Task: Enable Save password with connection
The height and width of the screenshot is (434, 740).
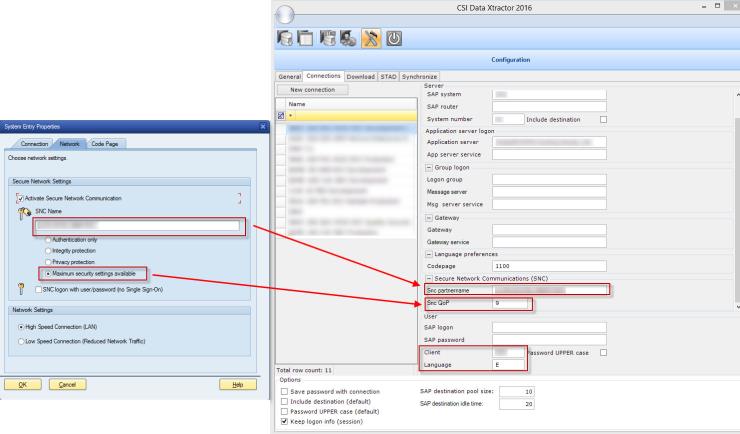Action: [x=284, y=392]
